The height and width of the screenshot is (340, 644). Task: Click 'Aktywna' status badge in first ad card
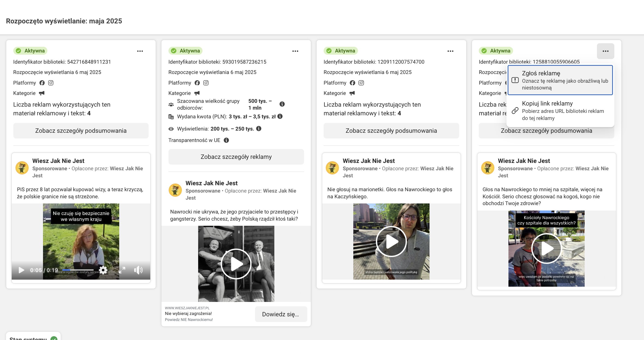point(30,51)
